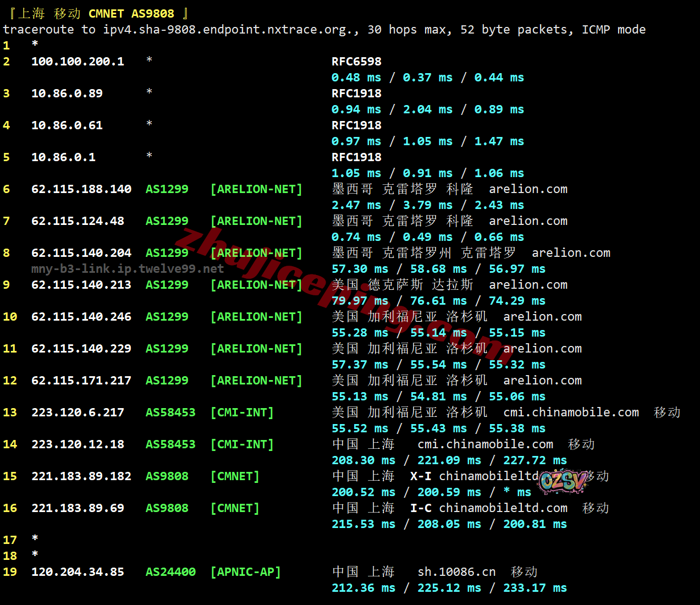
Task: Click the IP address 223.120.6.217
Action: [x=78, y=413]
